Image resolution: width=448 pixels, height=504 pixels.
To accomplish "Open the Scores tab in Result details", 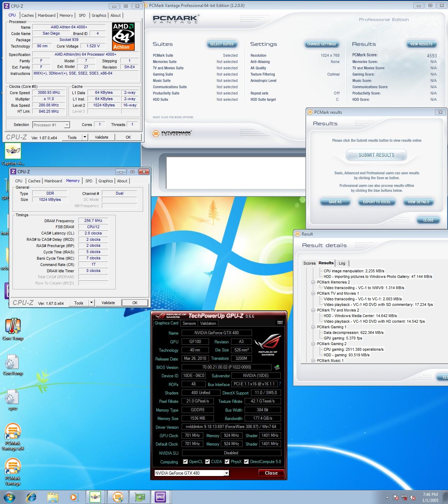I will (x=309, y=263).
